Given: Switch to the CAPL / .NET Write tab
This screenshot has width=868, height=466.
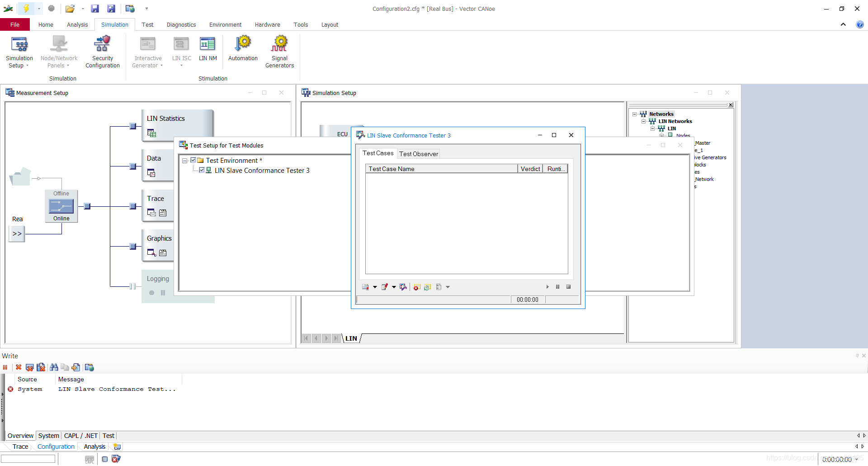Looking at the screenshot, I should pos(81,436).
